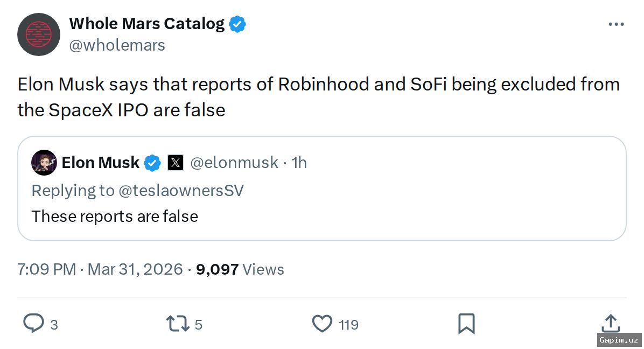Click Elon Musk's profile avatar
Screen dimensions: 644x349
pos(44,163)
